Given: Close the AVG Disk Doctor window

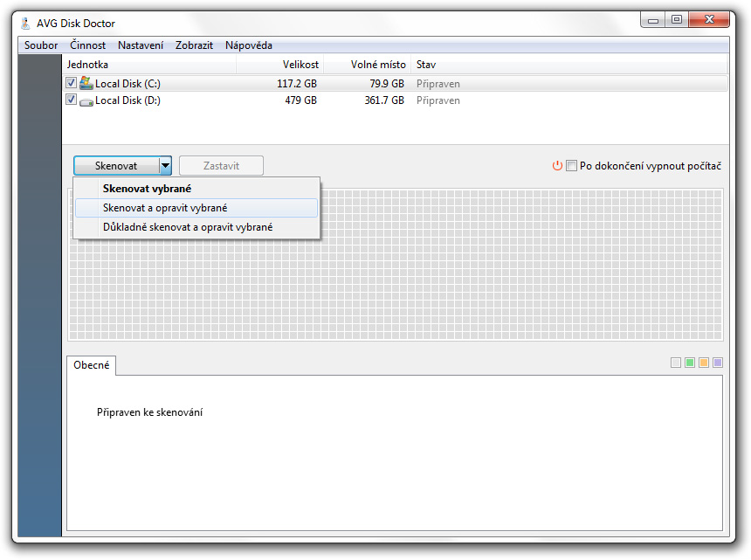Looking at the screenshot, I should point(709,19).
